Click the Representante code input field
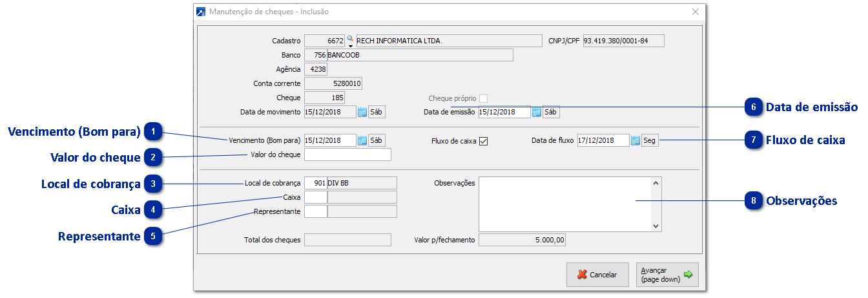 pyautogui.click(x=315, y=211)
